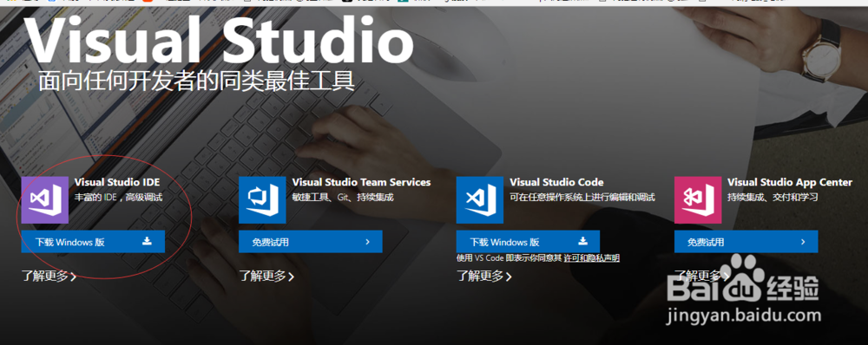Viewport: 868px width, 345px height.
Task: Click chevron on Team Services free trial button
Action: [x=367, y=242]
